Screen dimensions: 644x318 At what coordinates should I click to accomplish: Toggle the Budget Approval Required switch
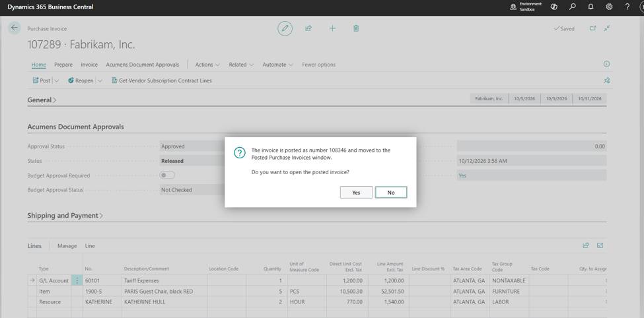(167, 175)
